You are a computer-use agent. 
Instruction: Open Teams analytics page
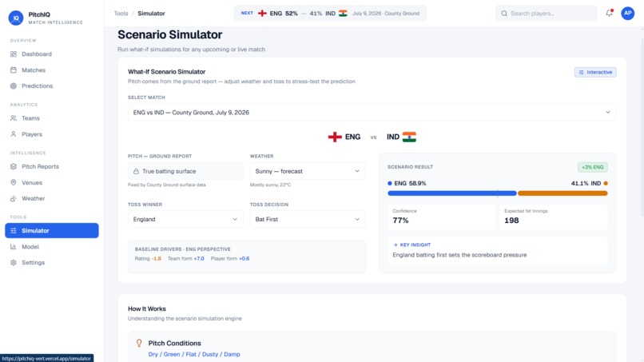tap(52, 118)
